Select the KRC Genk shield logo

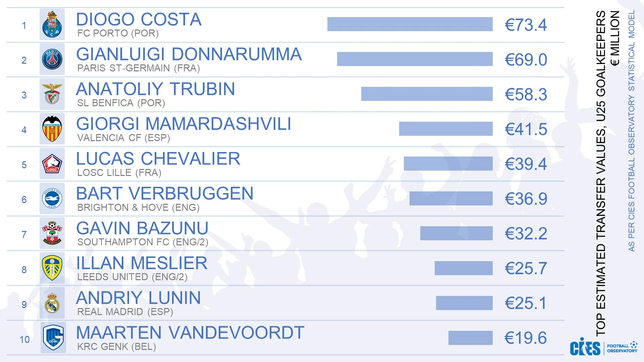point(53,338)
